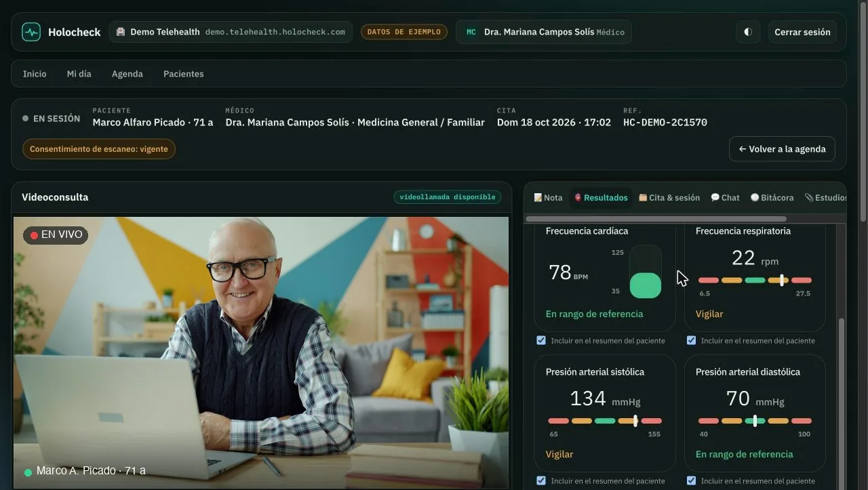
Task: Click Volver a la agenda button
Action: pos(782,149)
